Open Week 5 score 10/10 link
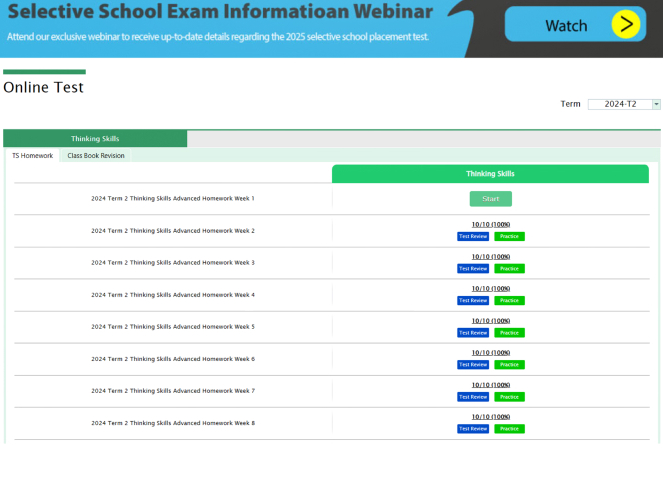Viewport: 663px width, 498px height. (x=490, y=321)
